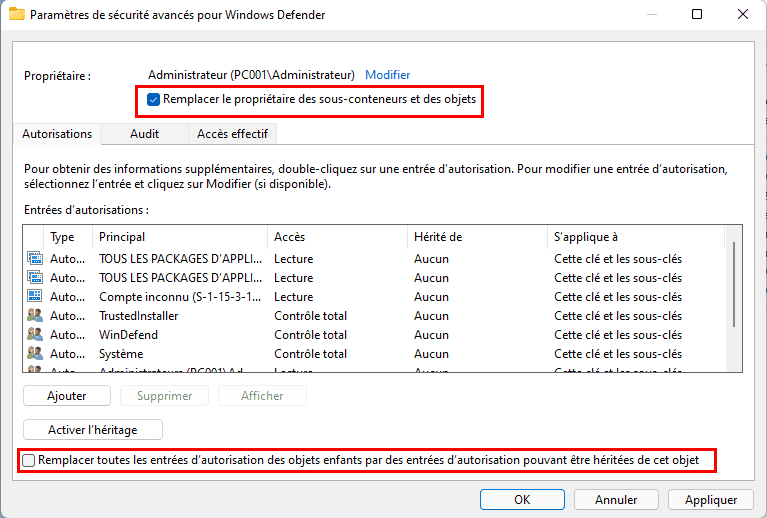Viewport: 767px width, 518px height.
Task: Click Cette clé et les sous-clés for Compte inconnu
Action: tap(618, 296)
